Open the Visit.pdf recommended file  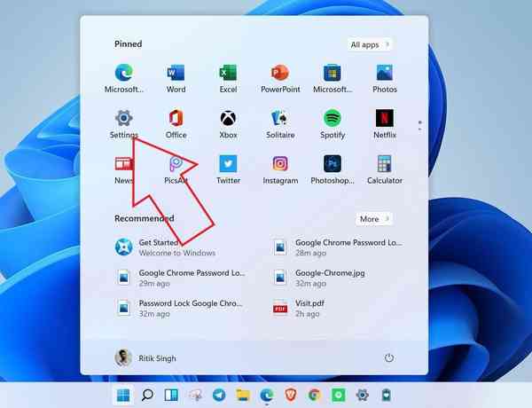click(299, 308)
